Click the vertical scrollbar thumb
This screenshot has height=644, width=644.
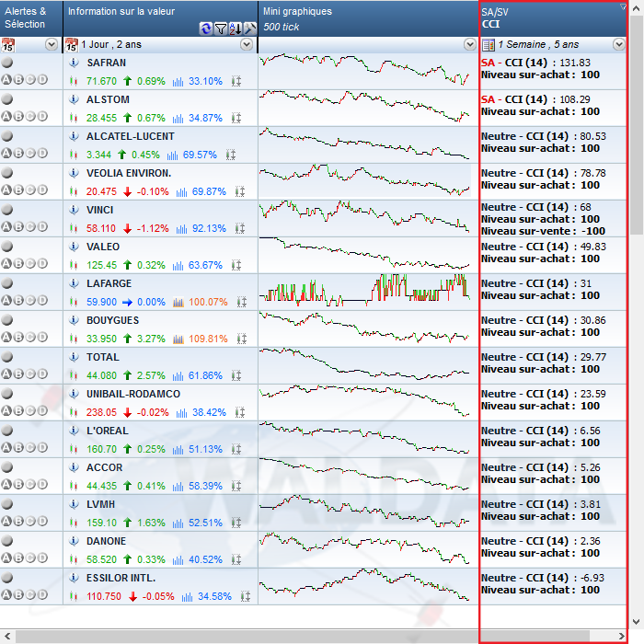[637, 125]
